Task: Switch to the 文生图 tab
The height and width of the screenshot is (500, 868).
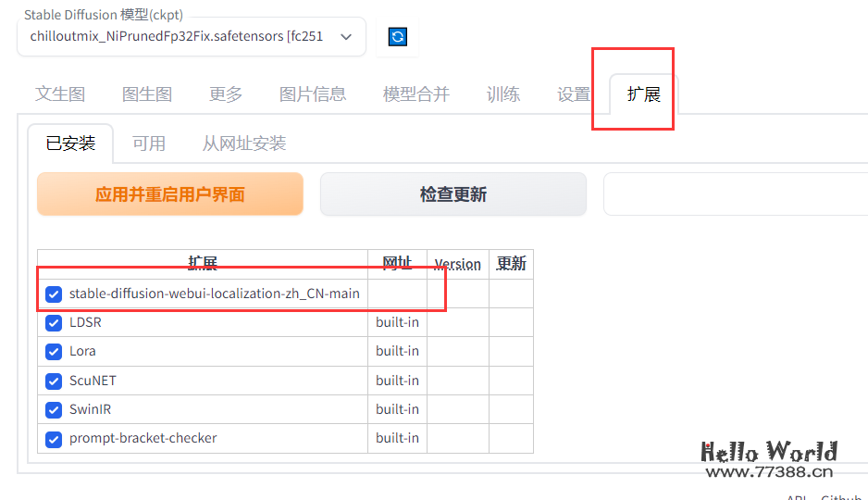Action: (x=60, y=94)
